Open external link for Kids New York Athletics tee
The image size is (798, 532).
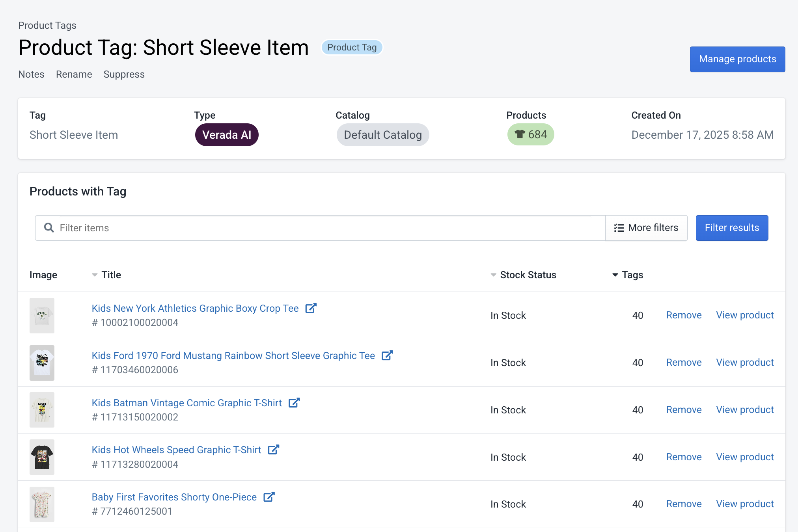[x=311, y=308]
